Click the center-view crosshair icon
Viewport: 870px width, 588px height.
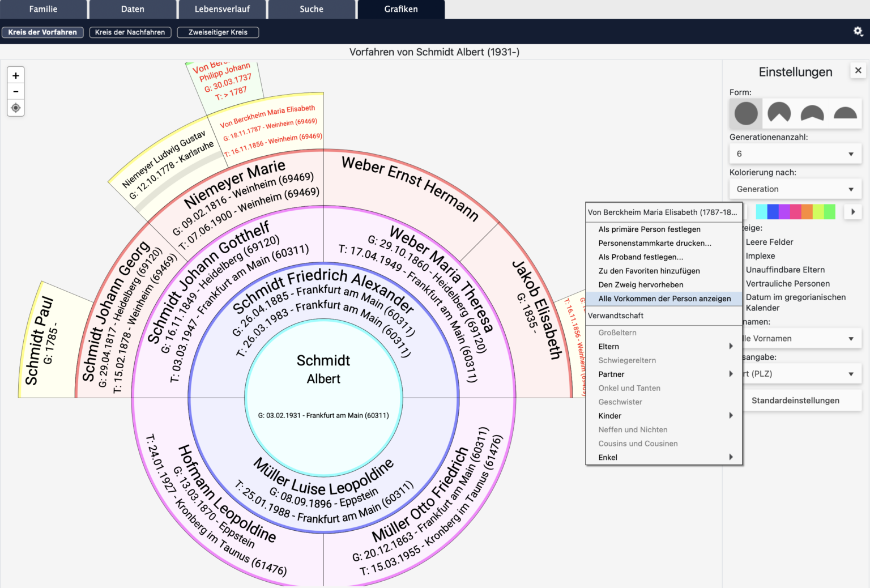tap(15, 108)
